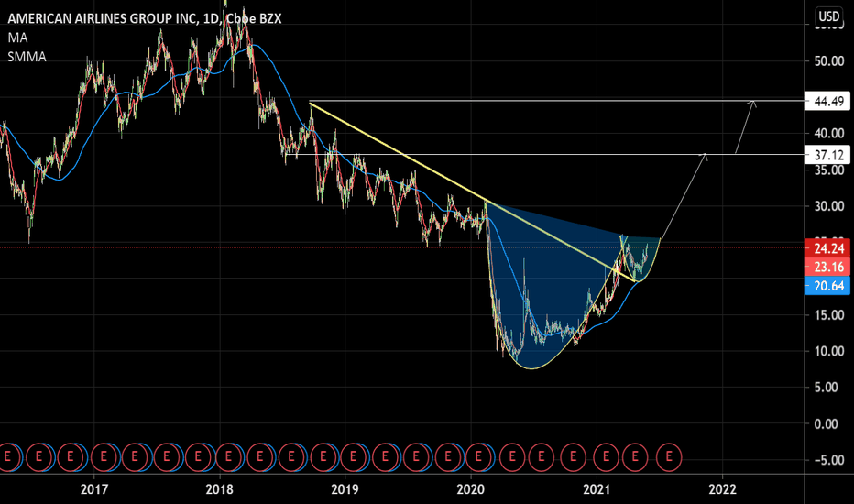Click the 40.00 price axis label
This screenshot has width=854, height=504.
click(829, 134)
